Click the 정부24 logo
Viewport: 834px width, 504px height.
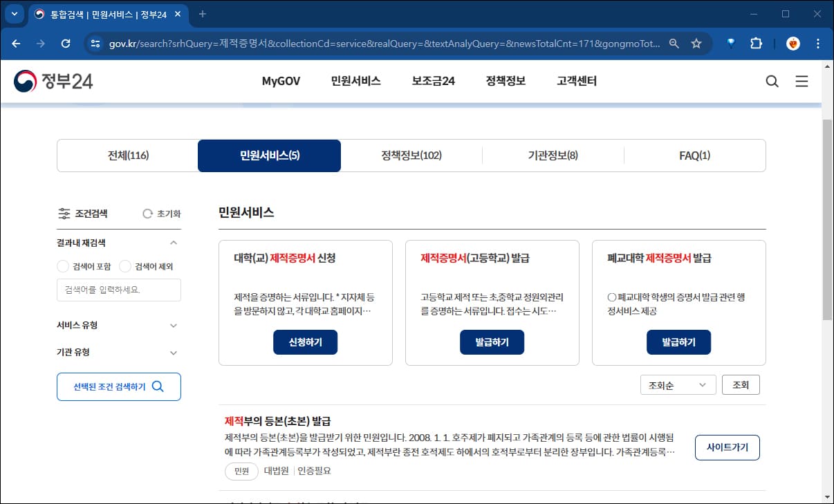[52, 81]
